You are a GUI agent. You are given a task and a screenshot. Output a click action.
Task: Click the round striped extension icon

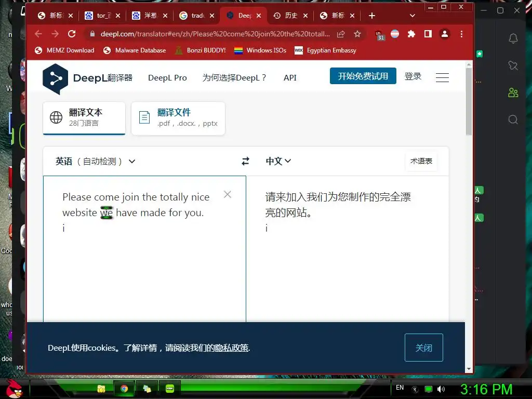pos(395,34)
